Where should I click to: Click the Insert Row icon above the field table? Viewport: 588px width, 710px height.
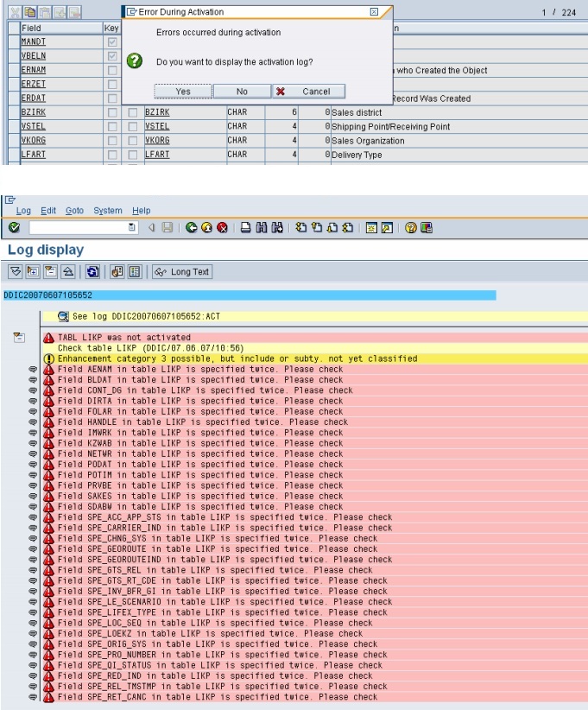[x=60, y=12]
